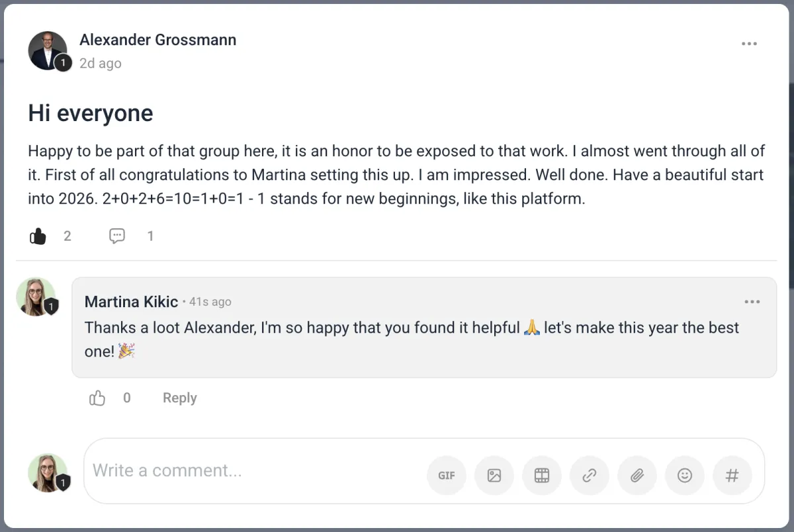Add a hashtag to your comment
This screenshot has height=532, width=794.
pos(732,475)
